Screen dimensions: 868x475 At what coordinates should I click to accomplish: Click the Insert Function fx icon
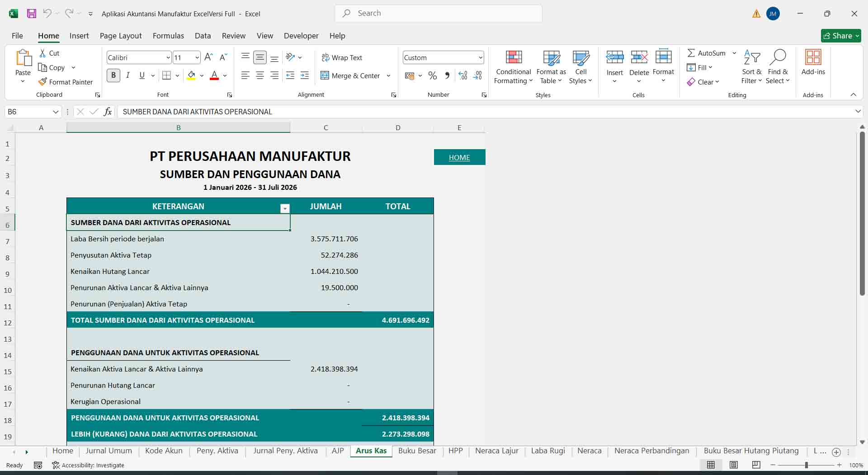click(x=108, y=112)
